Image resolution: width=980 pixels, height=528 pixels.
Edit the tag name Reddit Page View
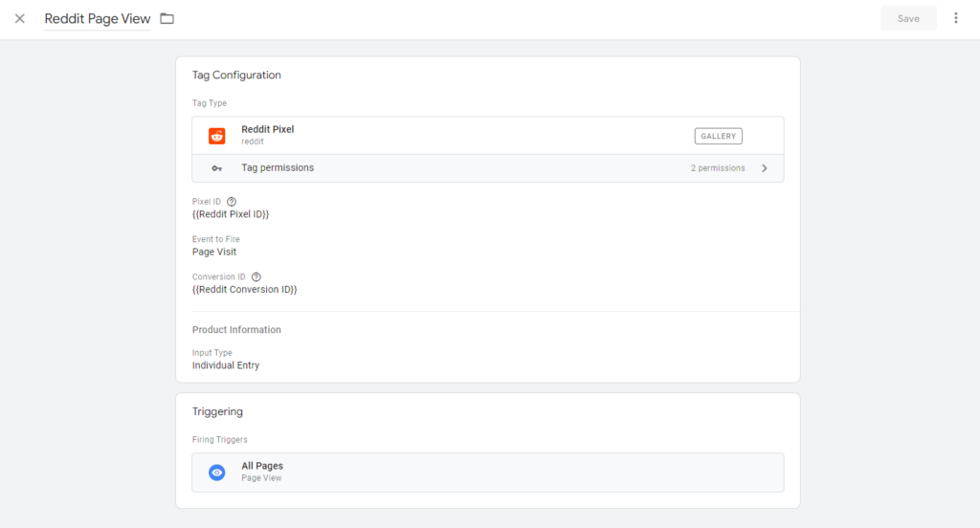coord(98,19)
